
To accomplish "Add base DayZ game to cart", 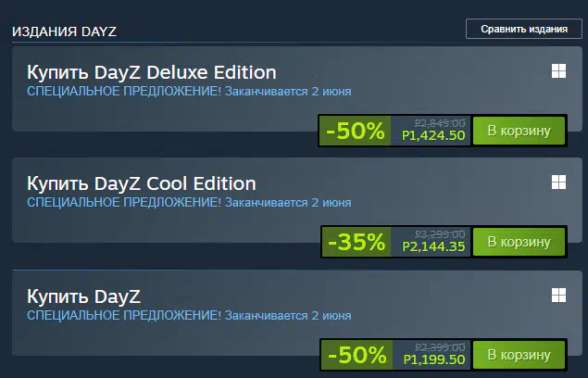I will (x=519, y=355).
